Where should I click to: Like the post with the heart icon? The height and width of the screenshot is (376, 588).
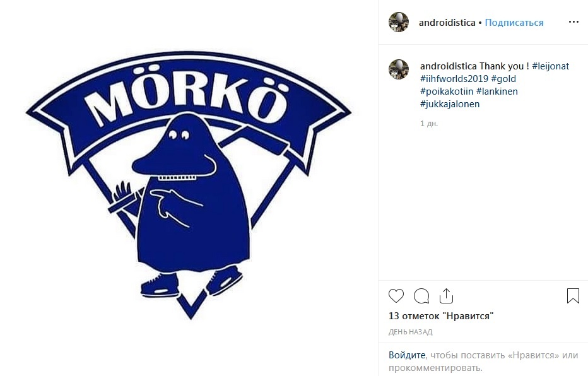(396, 296)
